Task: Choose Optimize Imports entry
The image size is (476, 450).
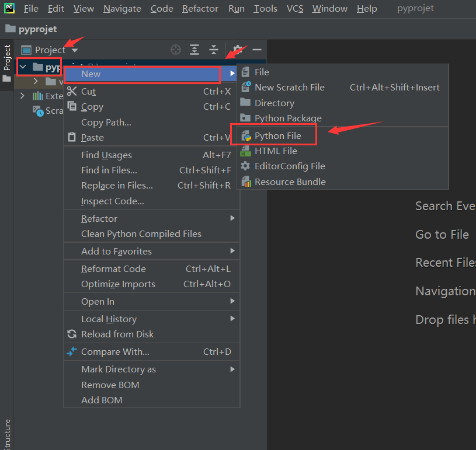Action: pyautogui.click(x=151, y=284)
